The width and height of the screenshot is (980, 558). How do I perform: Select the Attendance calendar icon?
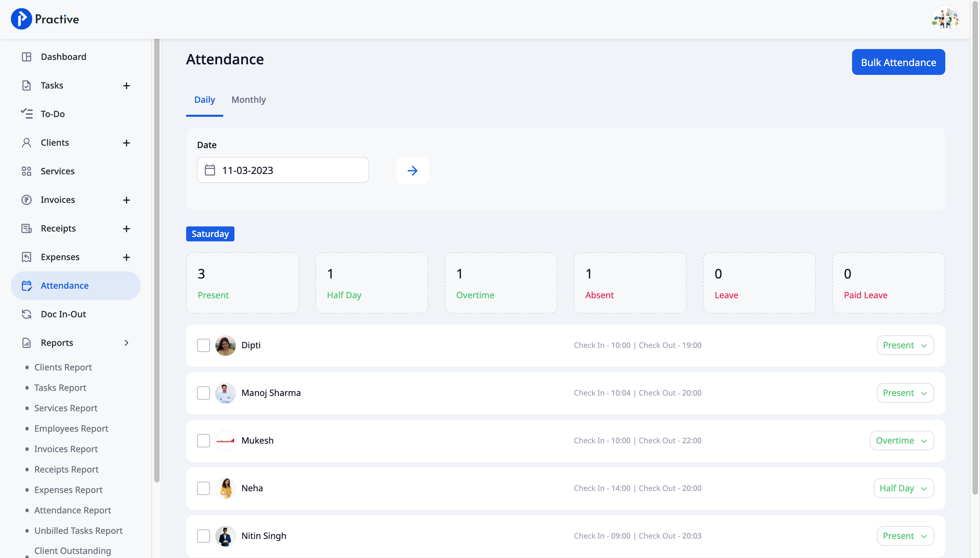[27, 286]
